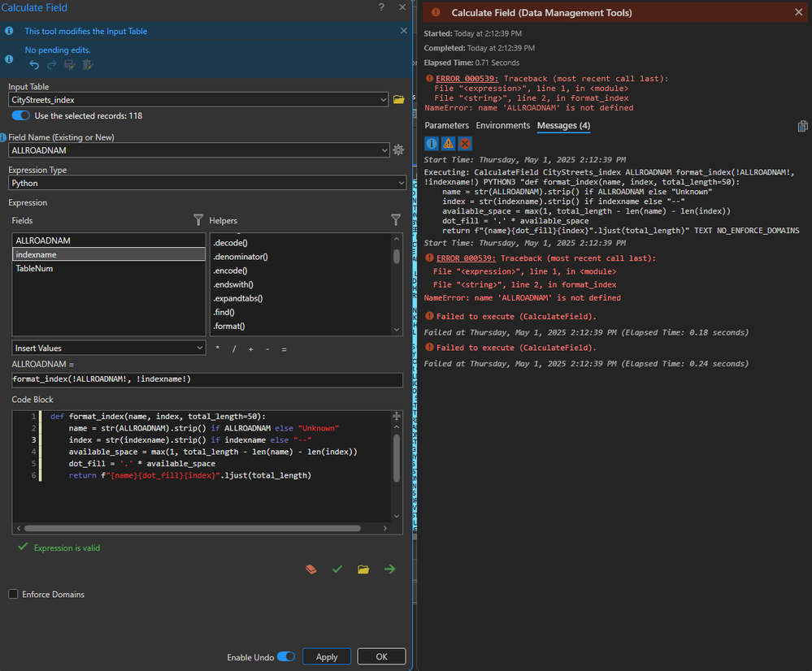The width and height of the screenshot is (812, 671).
Task: Open ERROR 000539 link in messages list
Action: (x=466, y=258)
